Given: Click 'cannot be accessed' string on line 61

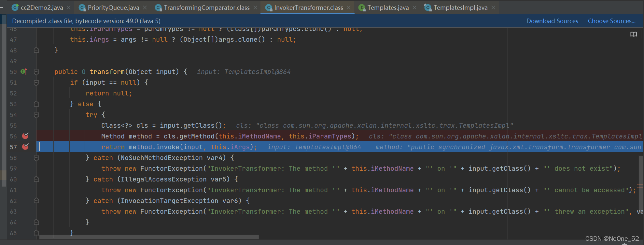Looking at the screenshot, I should pyautogui.click(x=590, y=190).
